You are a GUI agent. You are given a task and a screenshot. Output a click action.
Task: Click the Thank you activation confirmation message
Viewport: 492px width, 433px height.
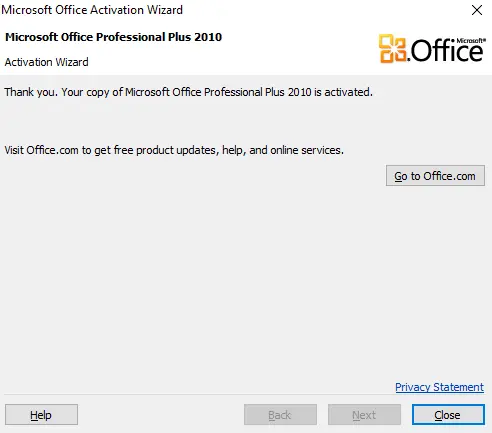tap(188, 92)
